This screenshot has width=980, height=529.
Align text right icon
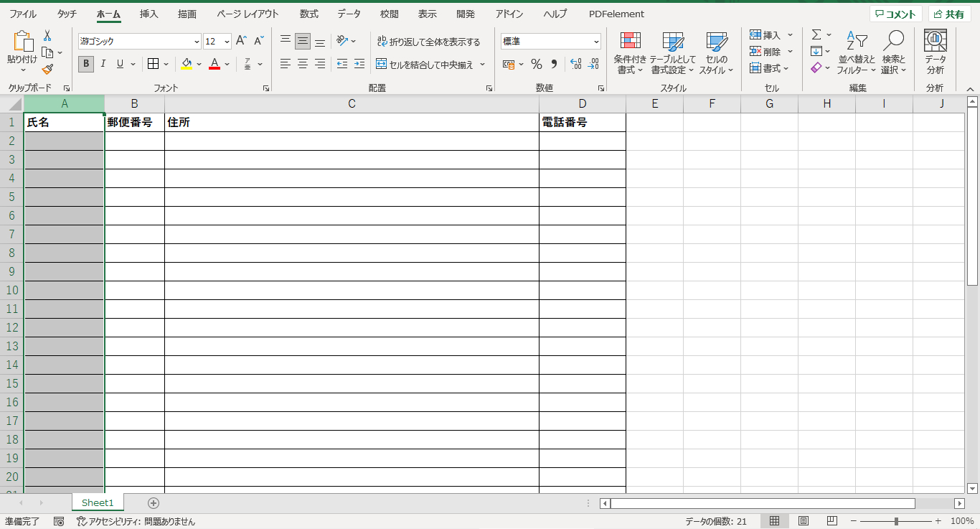pyautogui.click(x=320, y=64)
